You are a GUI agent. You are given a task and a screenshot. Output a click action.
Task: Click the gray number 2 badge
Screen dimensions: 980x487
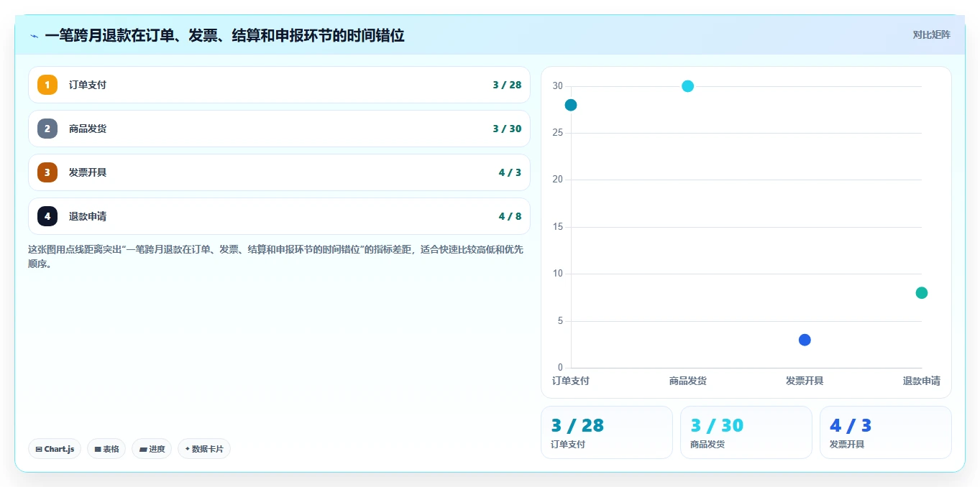point(47,129)
